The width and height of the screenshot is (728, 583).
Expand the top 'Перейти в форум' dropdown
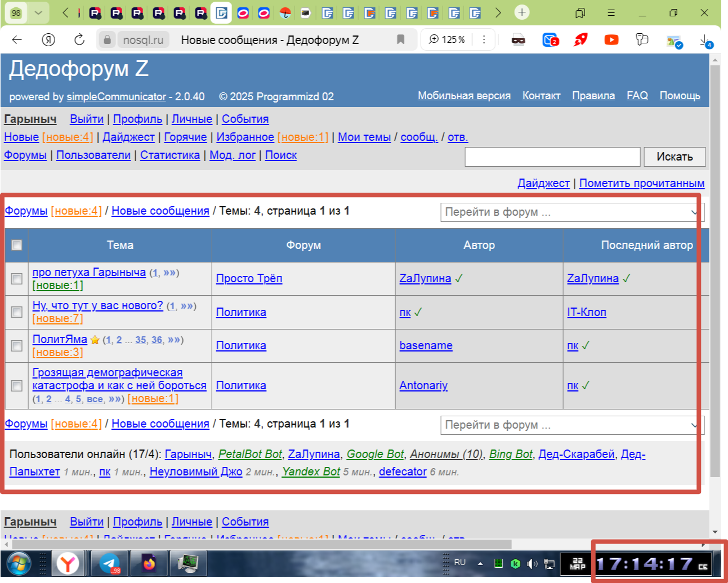coord(571,212)
